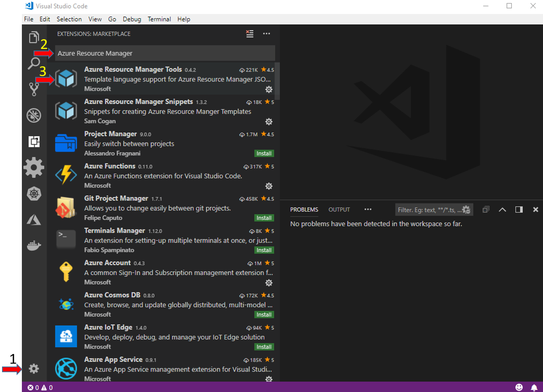
Task: Manage gear for Azure Account extension
Action: pyautogui.click(x=269, y=283)
